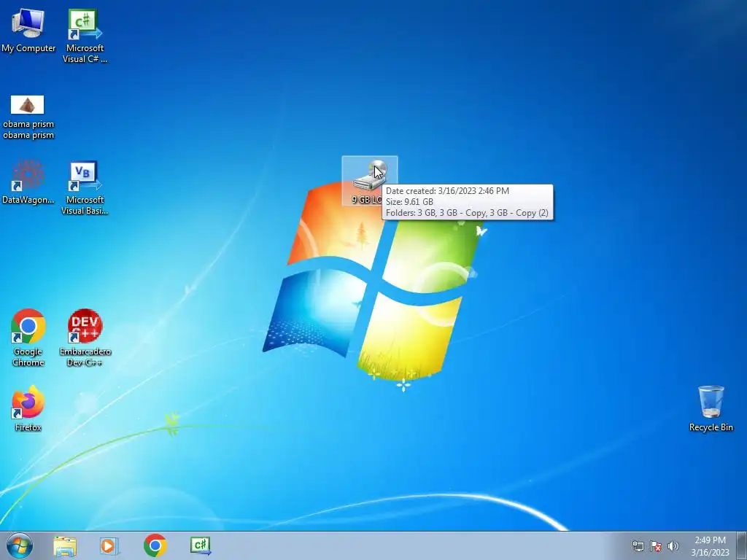Select the Embarcadero Dev-C++ shortcut
Screen dimensions: 747x560
pos(85,338)
